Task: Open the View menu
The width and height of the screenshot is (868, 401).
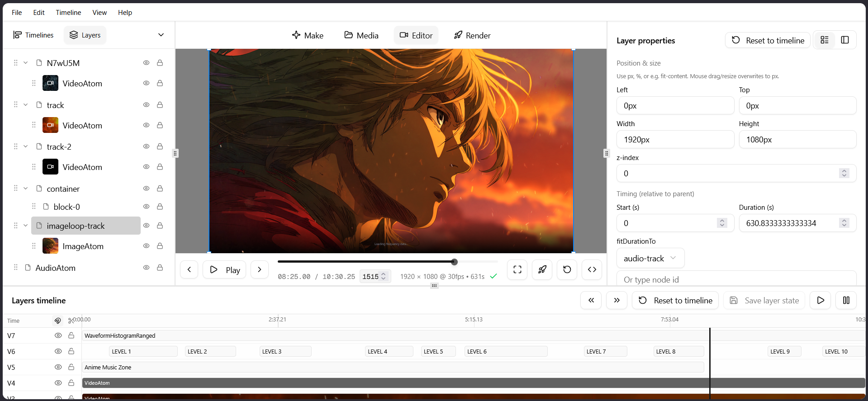Action: [100, 12]
